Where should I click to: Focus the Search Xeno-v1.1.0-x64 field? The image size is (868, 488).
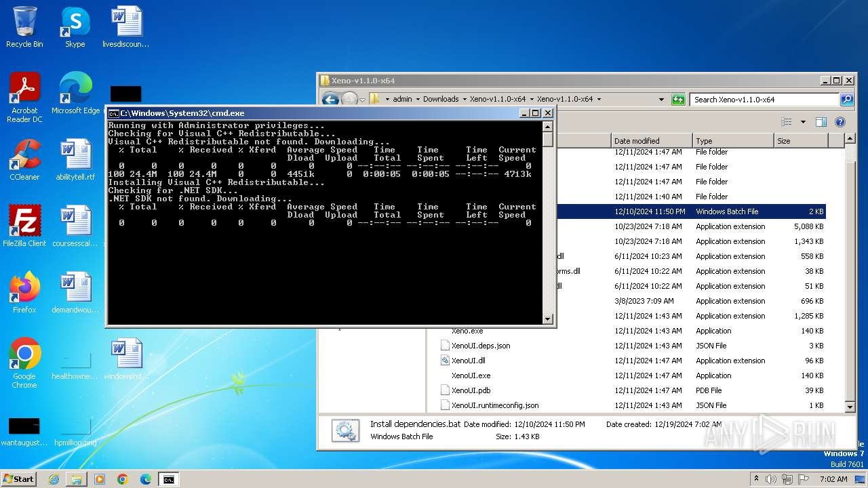tap(765, 100)
